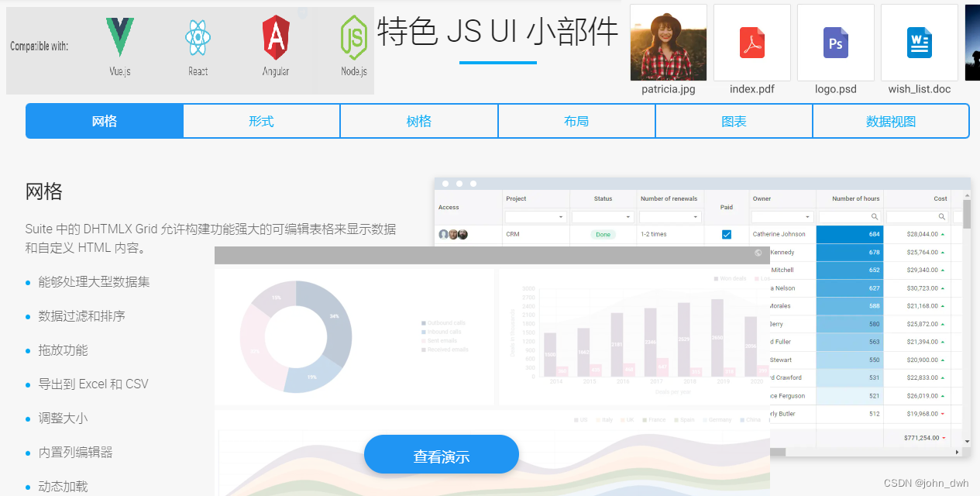This screenshot has height=496, width=980.
Task: Switch to the 形式 tab
Action: click(x=261, y=121)
